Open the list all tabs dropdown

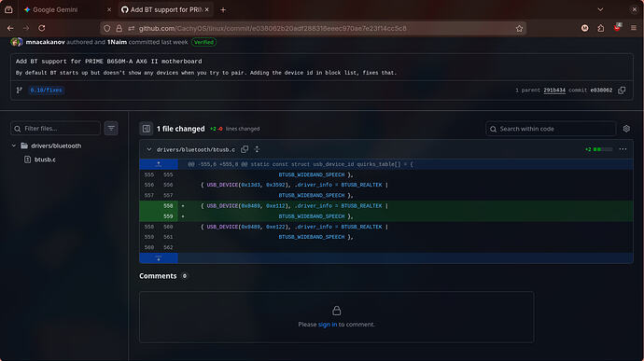point(600,9)
